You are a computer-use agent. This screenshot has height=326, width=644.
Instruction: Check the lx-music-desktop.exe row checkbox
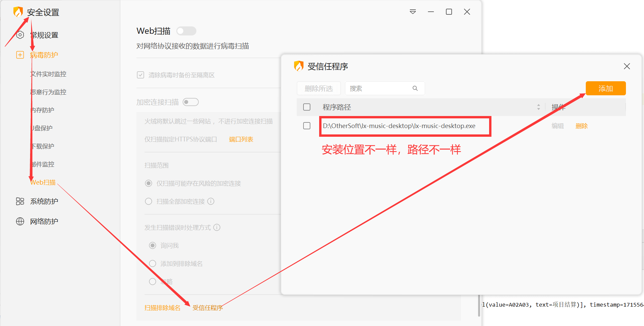(x=306, y=126)
